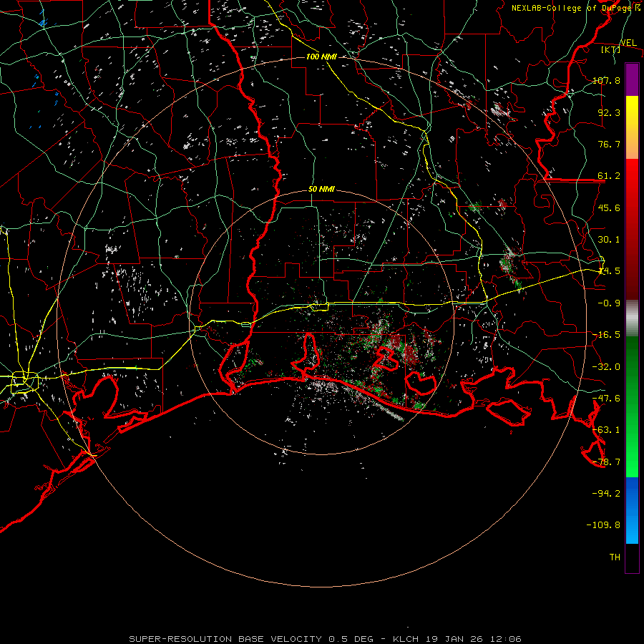Select the -94.2 legend value
Screen dimensions: 644x644
[x=606, y=494]
